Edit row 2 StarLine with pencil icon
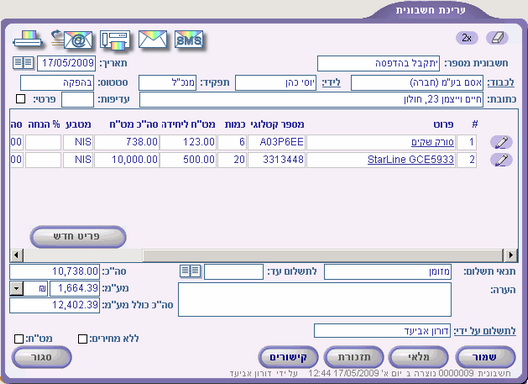 click(501, 160)
